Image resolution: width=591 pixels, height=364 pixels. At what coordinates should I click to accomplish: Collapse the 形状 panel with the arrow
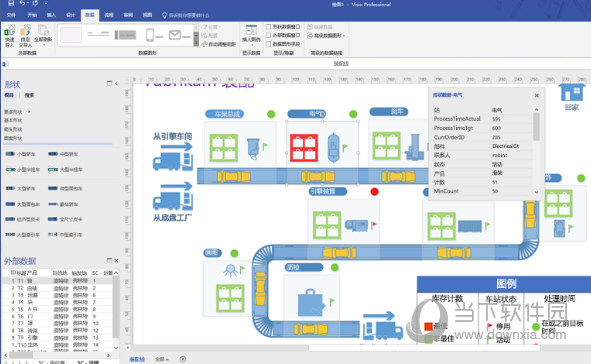[x=116, y=83]
